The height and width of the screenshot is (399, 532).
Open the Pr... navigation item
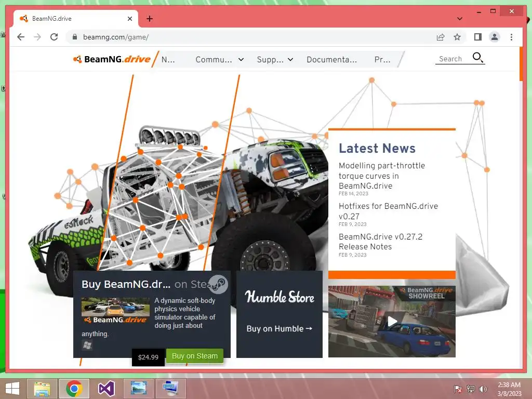[382, 60]
